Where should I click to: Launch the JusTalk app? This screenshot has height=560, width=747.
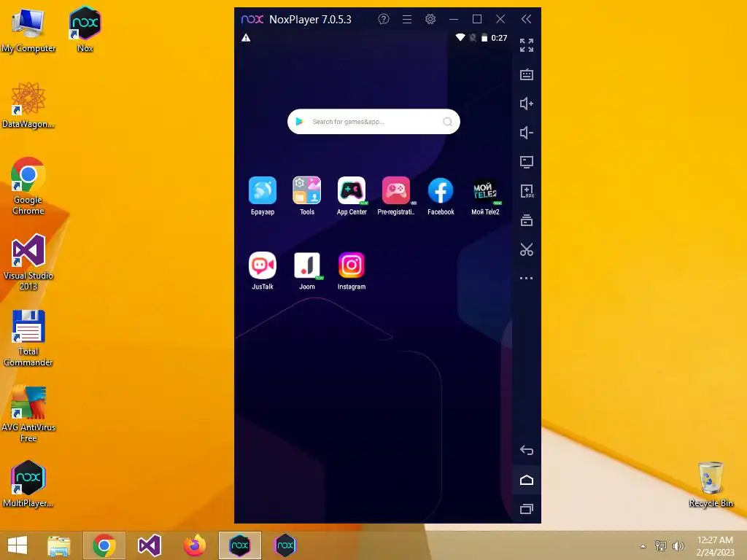coord(263,265)
